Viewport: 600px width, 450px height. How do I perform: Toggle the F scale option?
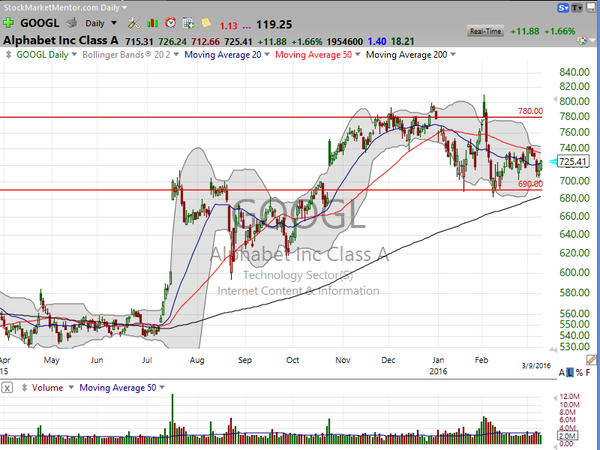pyautogui.click(x=588, y=372)
